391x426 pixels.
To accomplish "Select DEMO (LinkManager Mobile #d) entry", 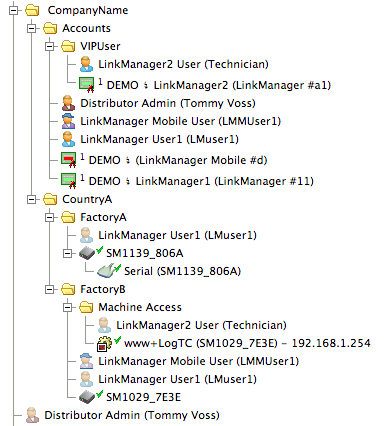I will (x=178, y=161).
